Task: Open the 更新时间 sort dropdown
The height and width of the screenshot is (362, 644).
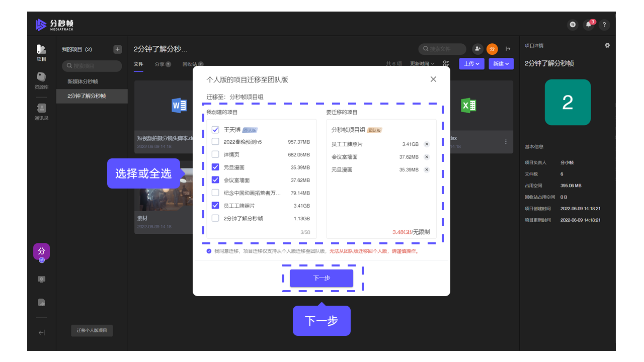Action: coord(422,64)
